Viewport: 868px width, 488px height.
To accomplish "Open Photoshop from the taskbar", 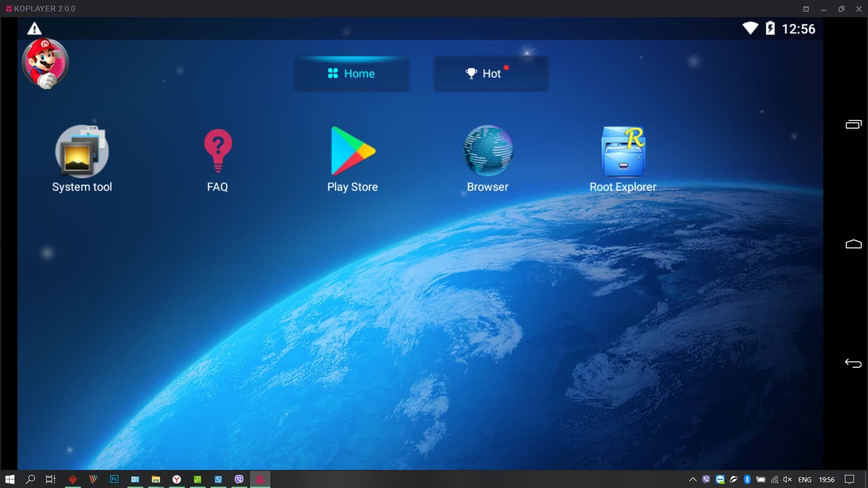I will [114, 479].
